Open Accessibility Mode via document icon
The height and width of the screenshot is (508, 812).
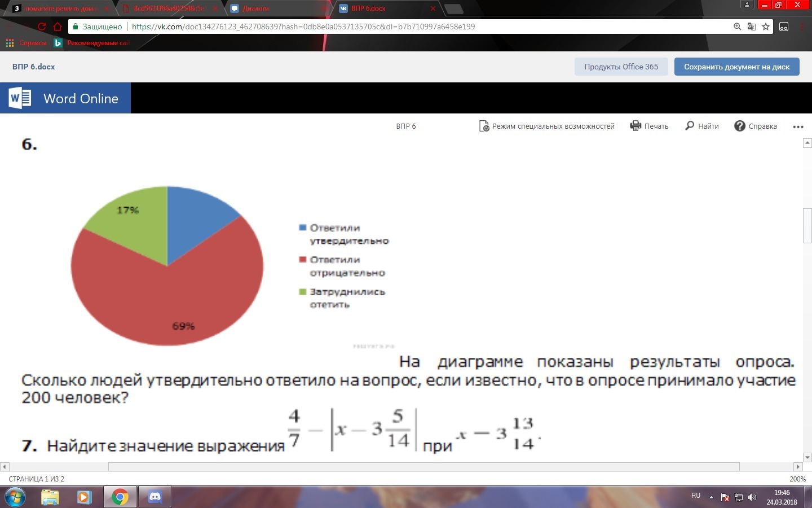pyautogui.click(x=484, y=126)
